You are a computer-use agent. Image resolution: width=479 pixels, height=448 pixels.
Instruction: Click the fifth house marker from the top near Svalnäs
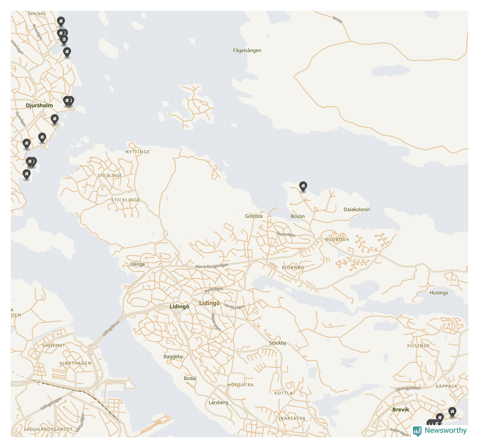67,52
